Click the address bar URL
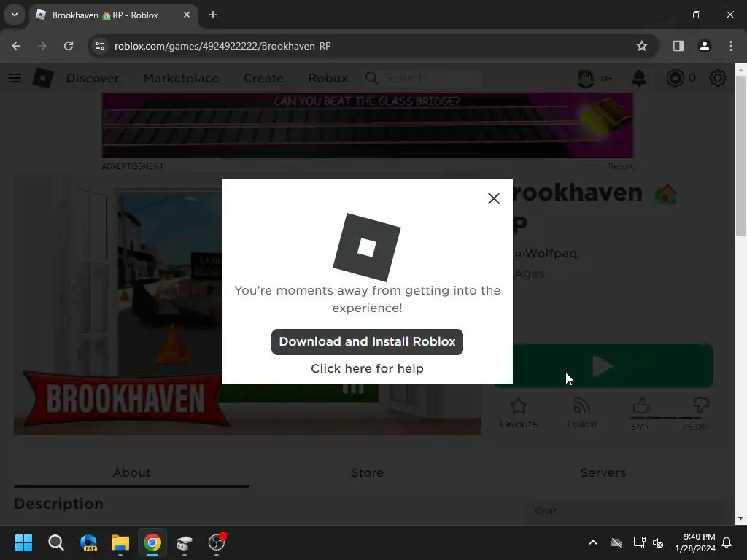747x560 pixels. [222, 46]
